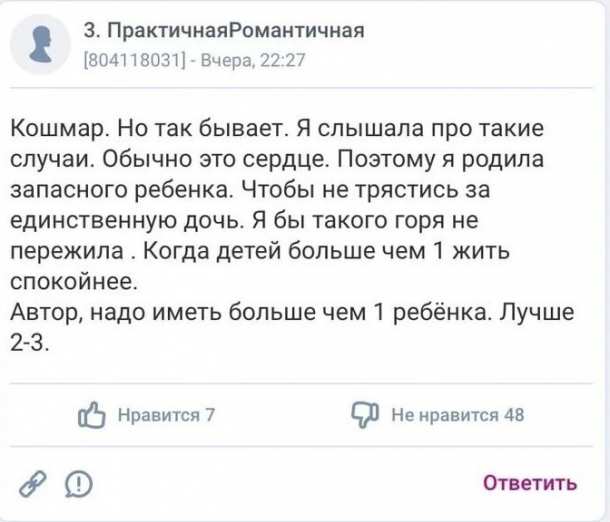610x522 pixels.
Task: Click the thumbs-up like icon
Action: (x=91, y=415)
